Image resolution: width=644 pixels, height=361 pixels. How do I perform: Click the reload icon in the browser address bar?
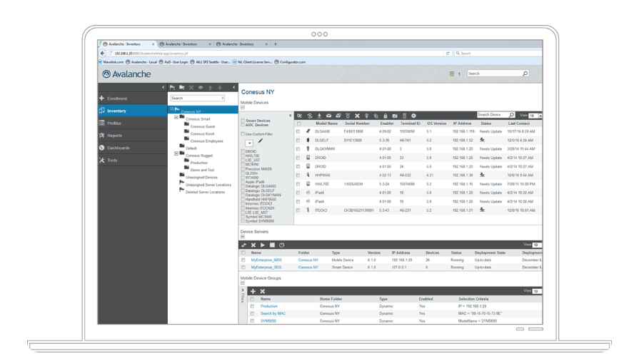448,54
